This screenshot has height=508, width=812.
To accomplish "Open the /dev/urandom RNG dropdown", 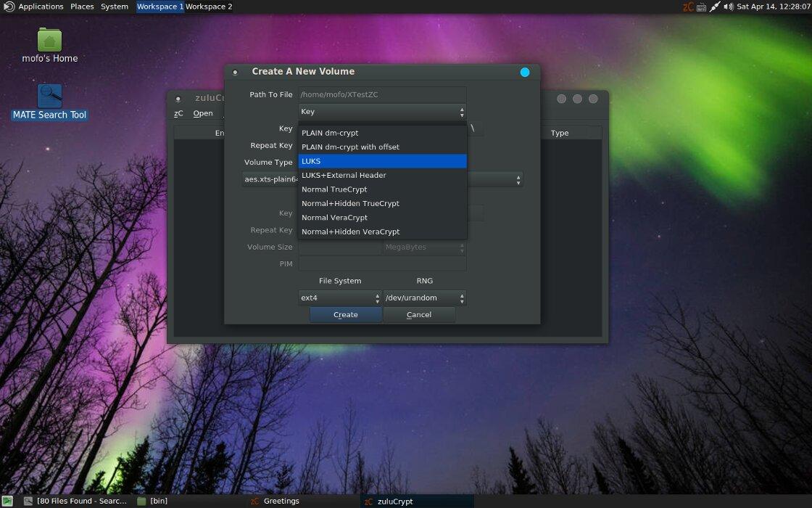I will (425, 298).
